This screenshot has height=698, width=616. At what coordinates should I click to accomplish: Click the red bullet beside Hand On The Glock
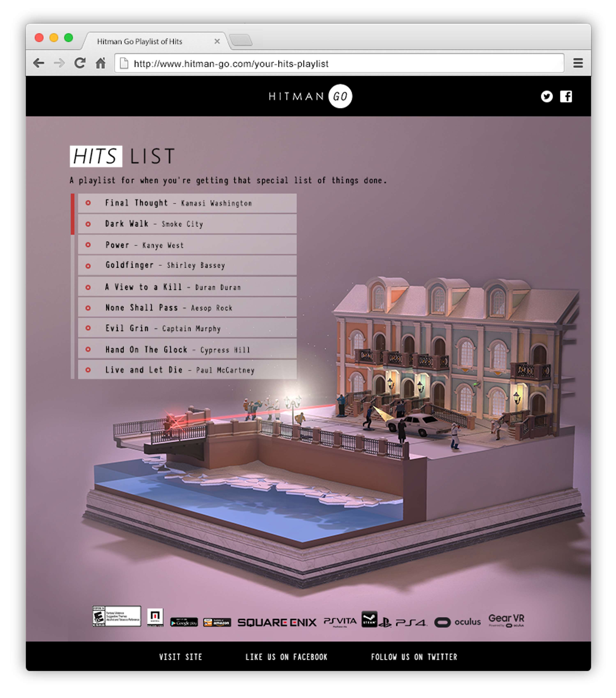[x=88, y=349]
